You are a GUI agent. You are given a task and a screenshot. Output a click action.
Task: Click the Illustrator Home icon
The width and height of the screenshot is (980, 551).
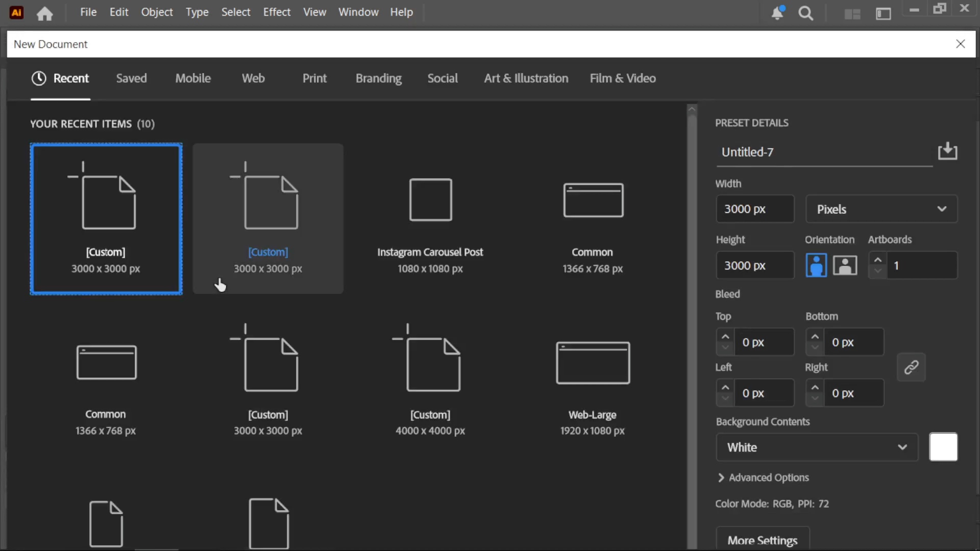coord(45,13)
